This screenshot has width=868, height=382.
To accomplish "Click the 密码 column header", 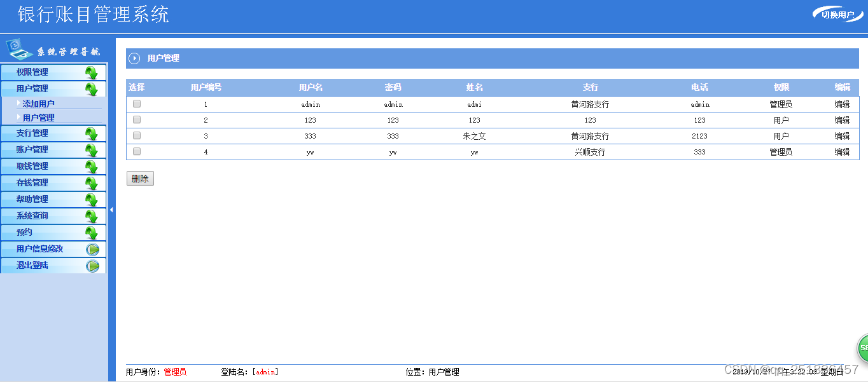I will click(393, 87).
